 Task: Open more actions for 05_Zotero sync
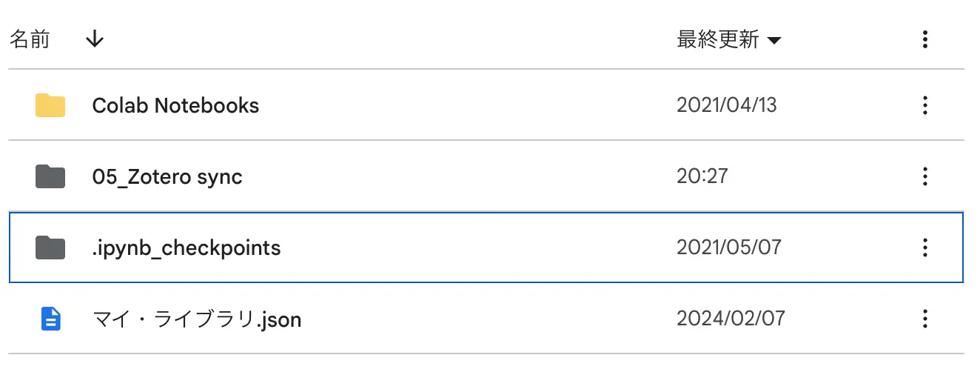(924, 177)
